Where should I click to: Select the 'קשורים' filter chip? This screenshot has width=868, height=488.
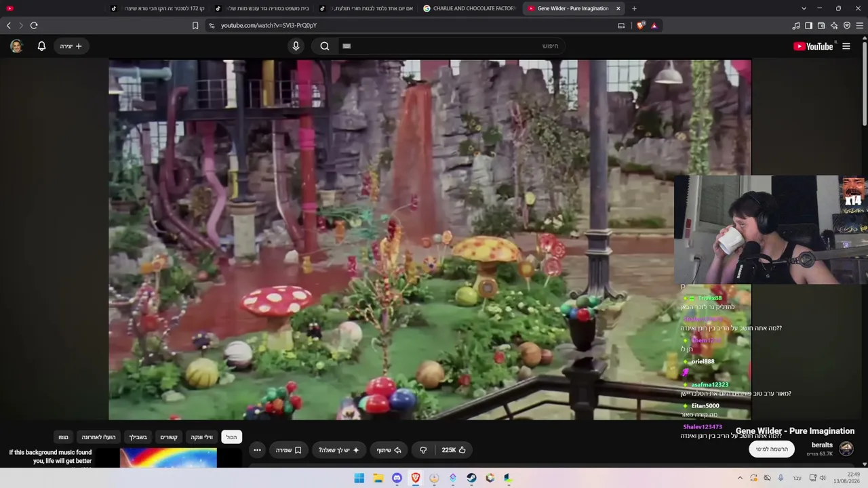(x=168, y=437)
